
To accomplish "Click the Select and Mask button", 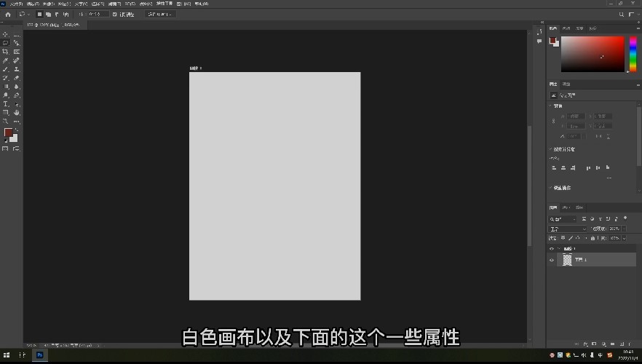I will coord(159,15).
